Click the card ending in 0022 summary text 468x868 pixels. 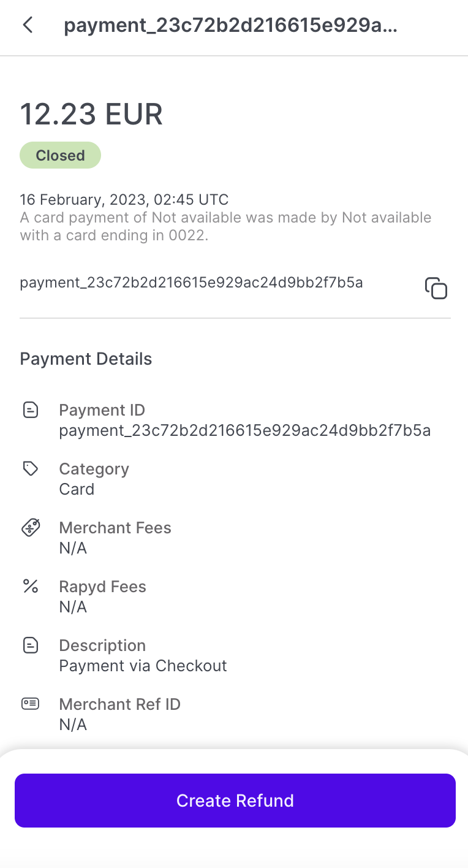225,226
